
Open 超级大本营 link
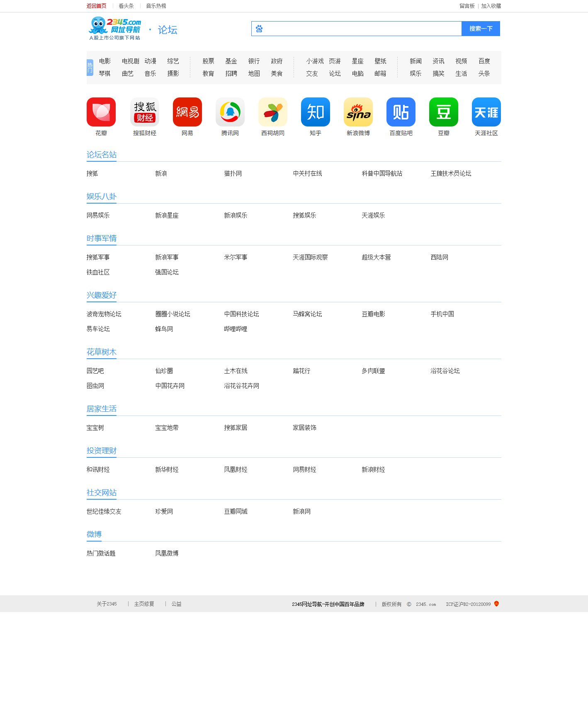(377, 257)
